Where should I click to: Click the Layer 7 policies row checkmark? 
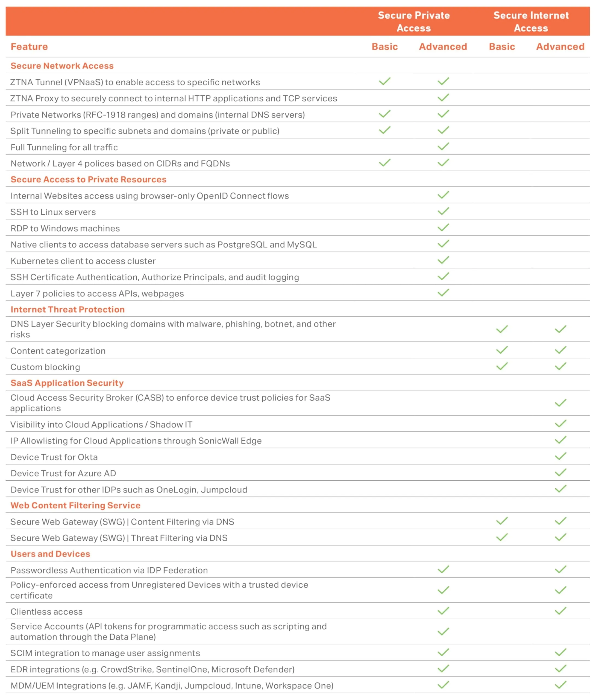[x=443, y=293]
